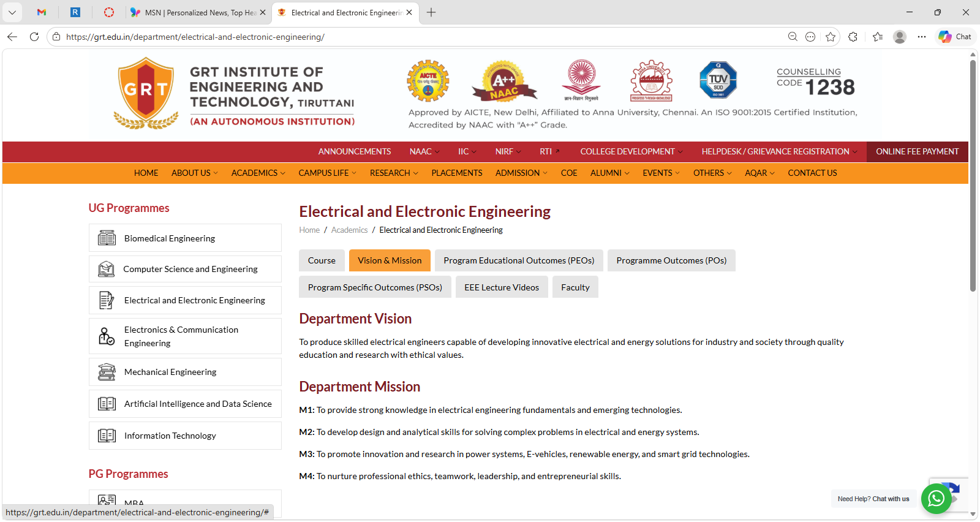Select the Programme Outcomes (POs) tab
The height and width of the screenshot is (522, 980).
coord(671,260)
